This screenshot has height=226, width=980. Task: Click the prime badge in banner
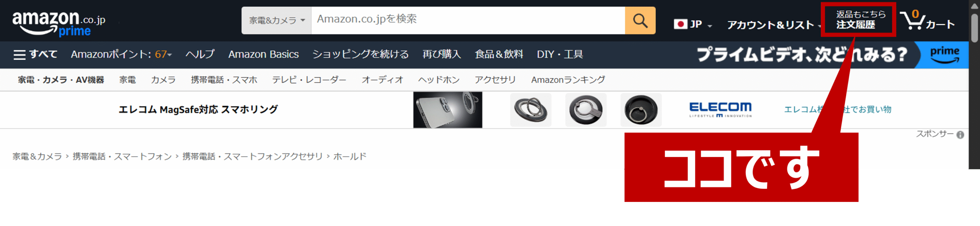(x=945, y=55)
